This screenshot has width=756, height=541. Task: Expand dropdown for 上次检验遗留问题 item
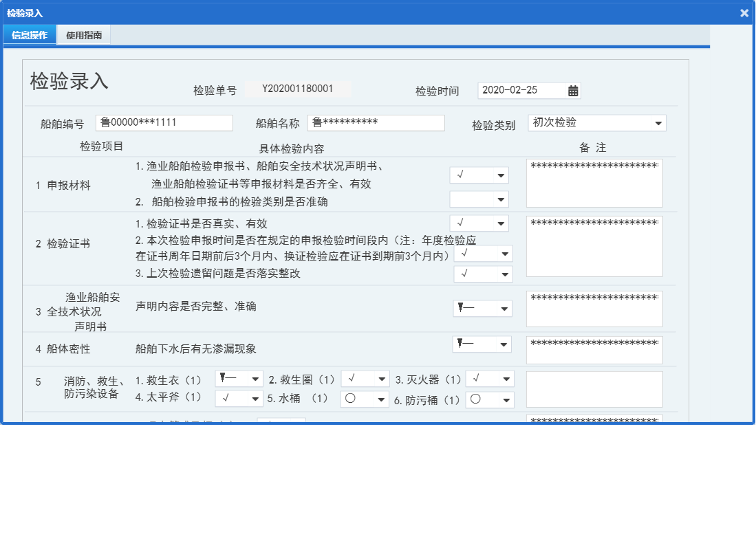coord(505,274)
